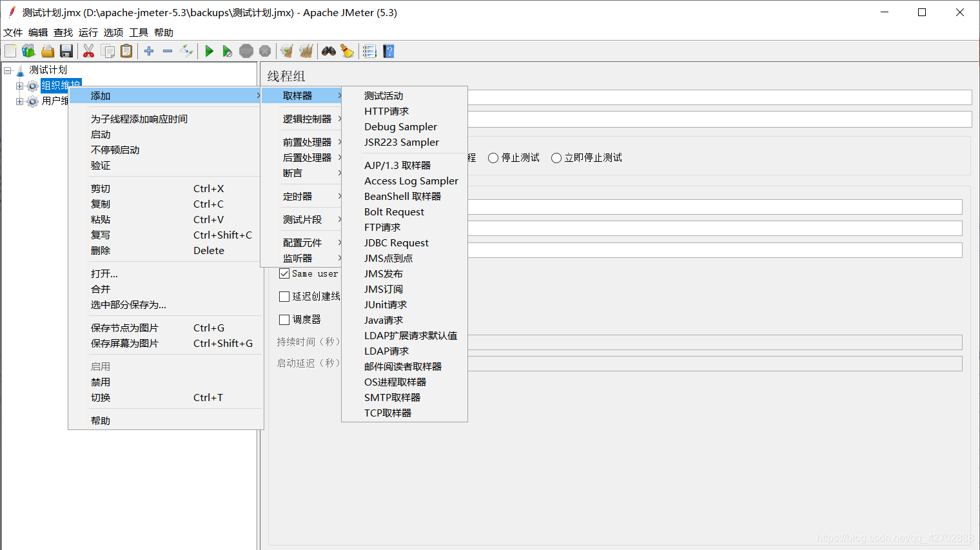Open the 工具 menu
The height and width of the screenshot is (550, 980).
click(139, 32)
